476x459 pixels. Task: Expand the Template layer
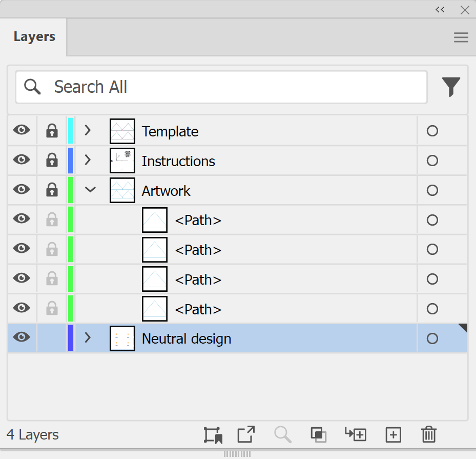tap(88, 130)
